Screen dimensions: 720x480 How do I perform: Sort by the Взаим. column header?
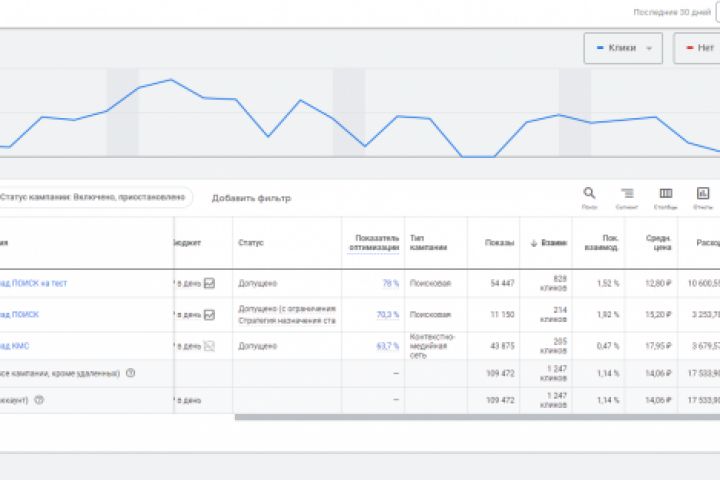(x=548, y=243)
